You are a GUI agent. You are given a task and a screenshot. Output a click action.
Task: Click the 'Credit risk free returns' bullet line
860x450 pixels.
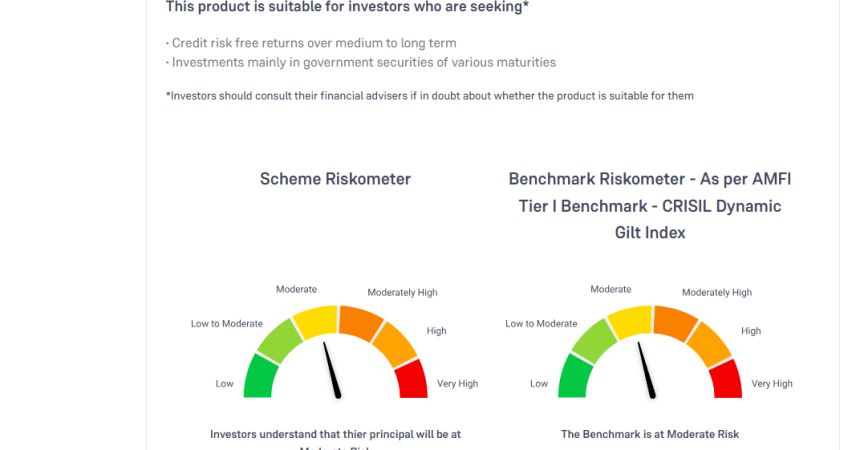click(x=310, y=43)
